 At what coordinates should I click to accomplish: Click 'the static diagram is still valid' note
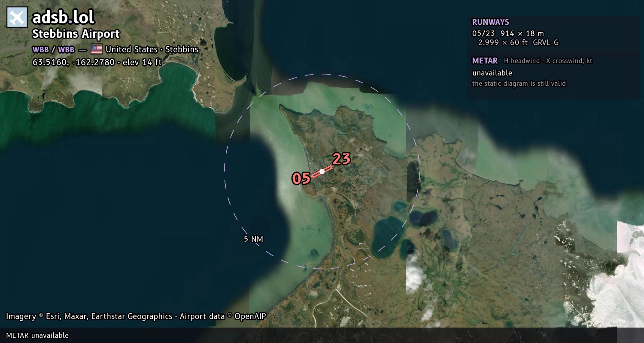pos(519,84)
